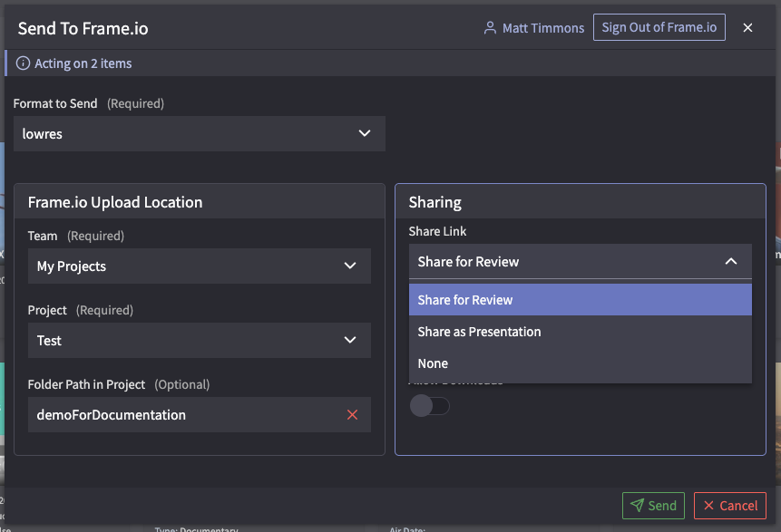Click the chevron on Project dropdown
The height and width of the screenshot is (532, 781).
[x=350, y=340]
